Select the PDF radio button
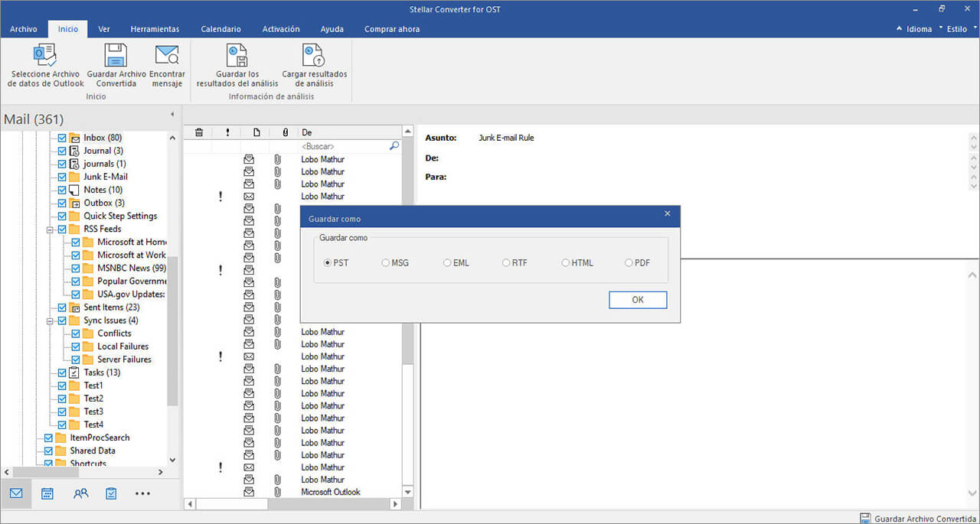 click(x=629, y=263)
